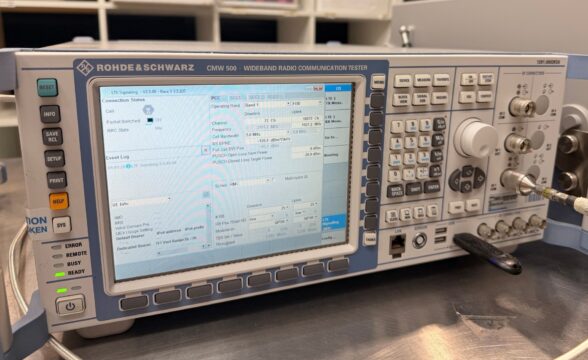Tap the SIGNAL GEN key

[x=422, y=99]
